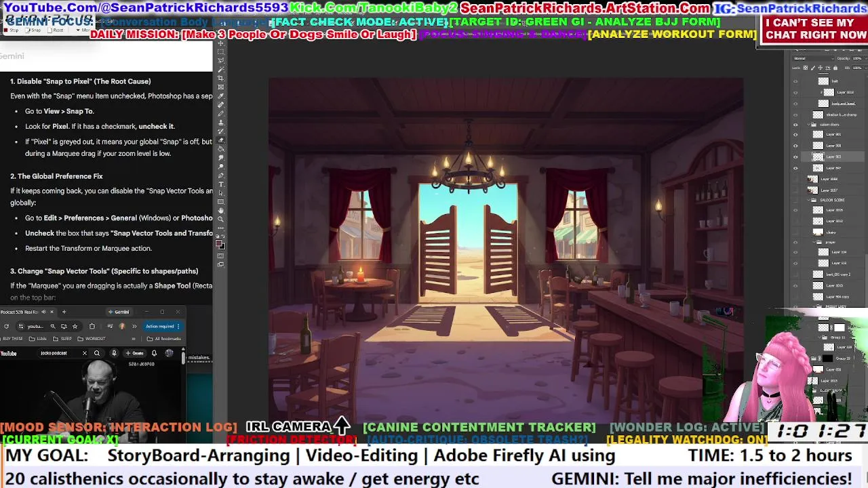Image resolution: width=868 pixels, height=488 pixels.
Task: Select the Paint Bucket tool
Action: [220, 149]
